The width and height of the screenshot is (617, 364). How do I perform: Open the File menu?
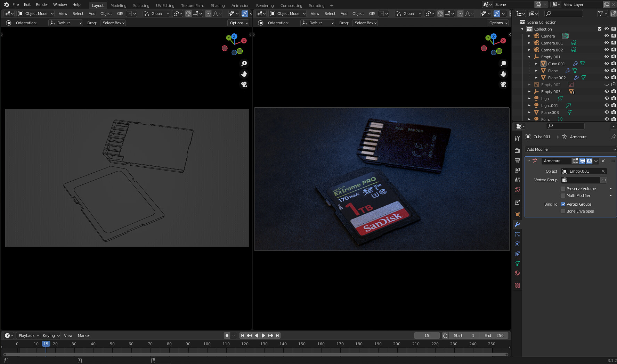[x=16, y=5]
